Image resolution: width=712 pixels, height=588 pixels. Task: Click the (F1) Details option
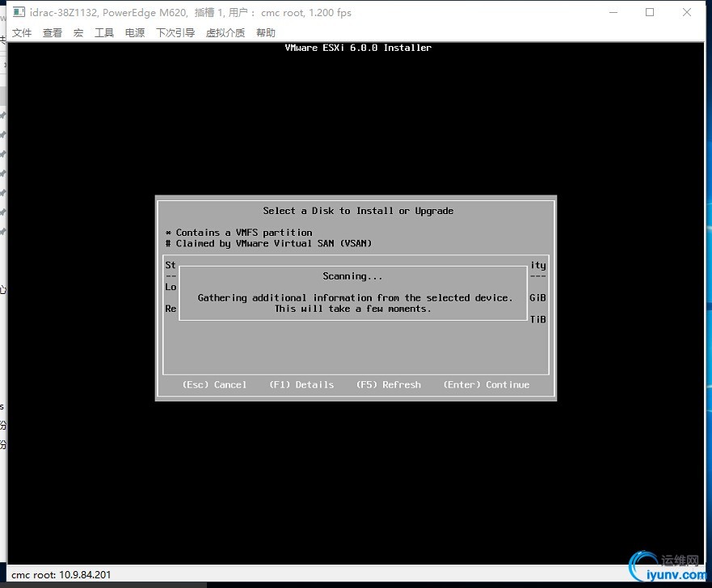click(301, 384)
